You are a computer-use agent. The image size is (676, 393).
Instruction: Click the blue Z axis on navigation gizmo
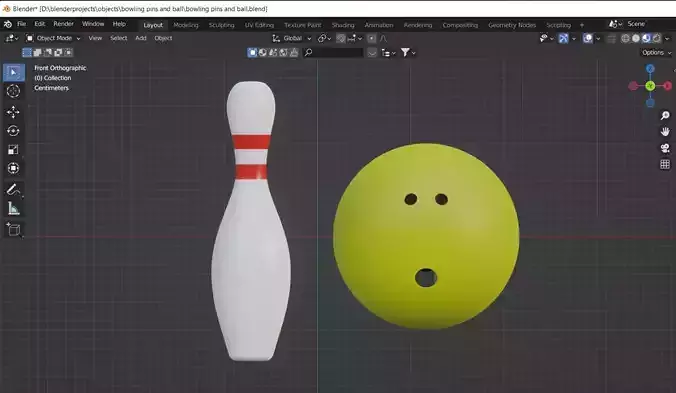[650, 69]
